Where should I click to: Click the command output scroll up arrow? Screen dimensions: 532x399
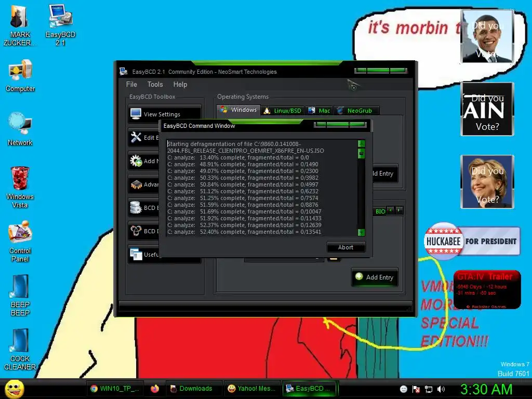[362, 143]
